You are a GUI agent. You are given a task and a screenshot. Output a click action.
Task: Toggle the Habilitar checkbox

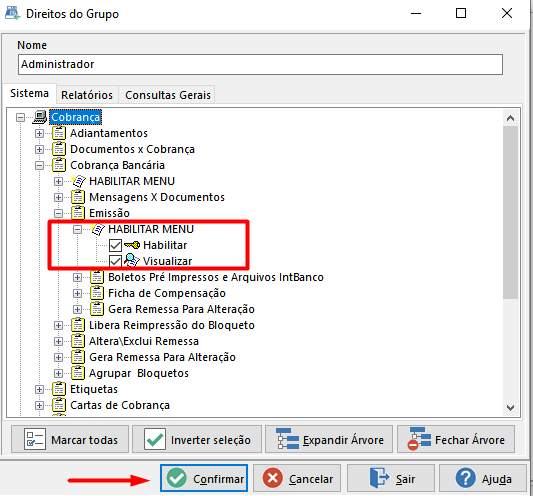[115, 245]
